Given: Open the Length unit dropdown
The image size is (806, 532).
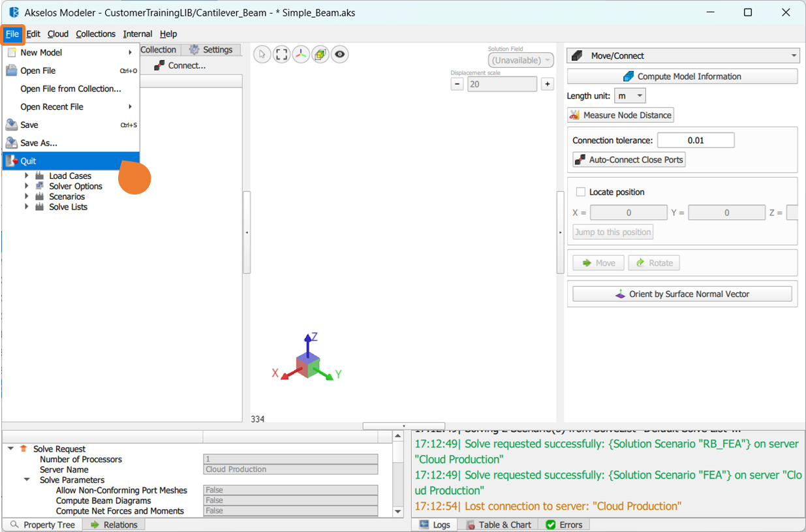Looking at the screenshot, I should (630, 96).
